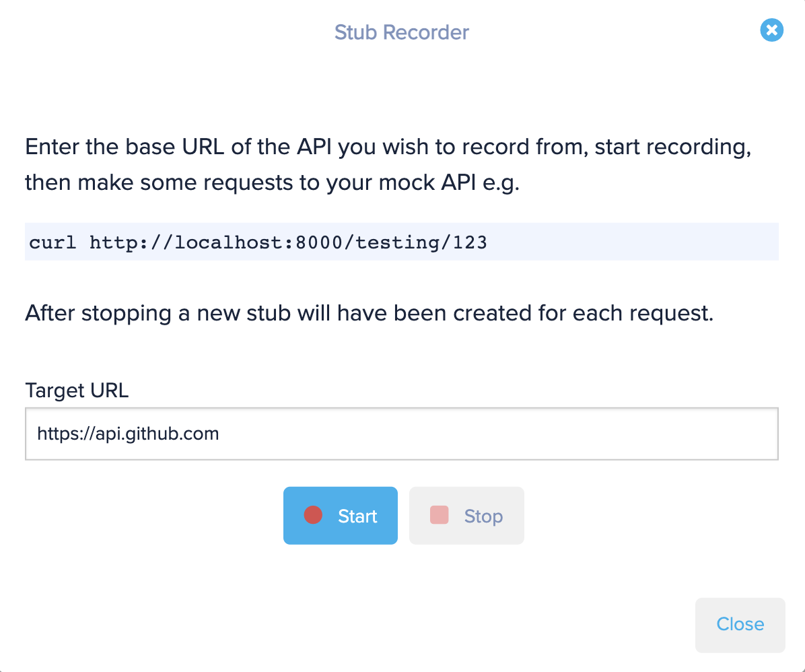Screen dimensions: 805x672
Task: Start recording stubs
Action: click(x=341, y=515)
